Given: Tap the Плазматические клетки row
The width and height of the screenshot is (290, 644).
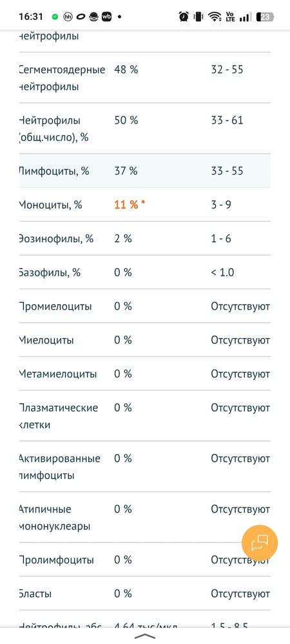Looking at the screenshot, I should click(144, 416).
